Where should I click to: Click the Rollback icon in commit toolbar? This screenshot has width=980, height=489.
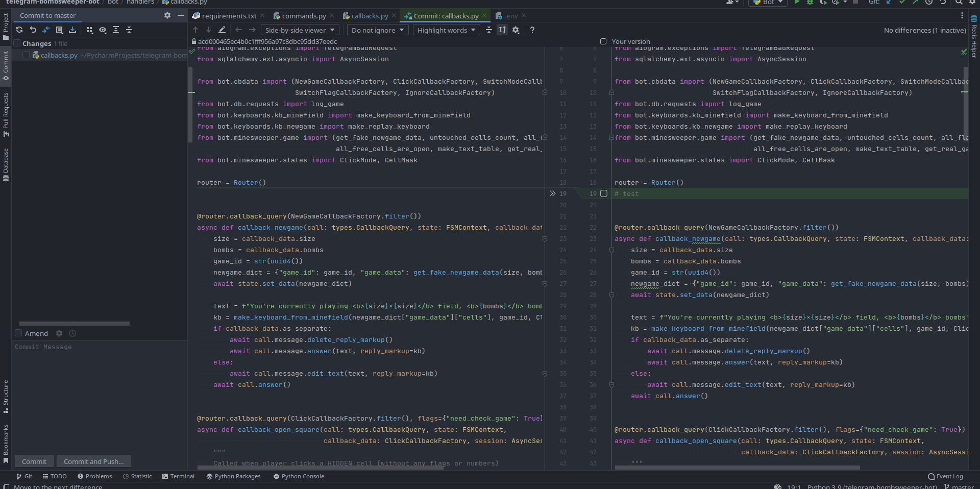33,30
